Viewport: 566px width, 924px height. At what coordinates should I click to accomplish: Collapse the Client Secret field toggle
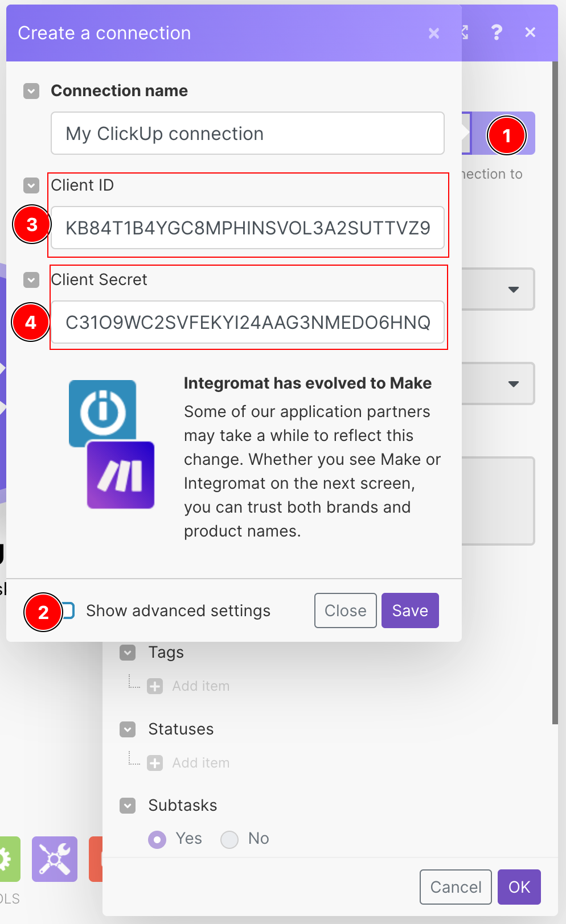[x=31, y=280]
